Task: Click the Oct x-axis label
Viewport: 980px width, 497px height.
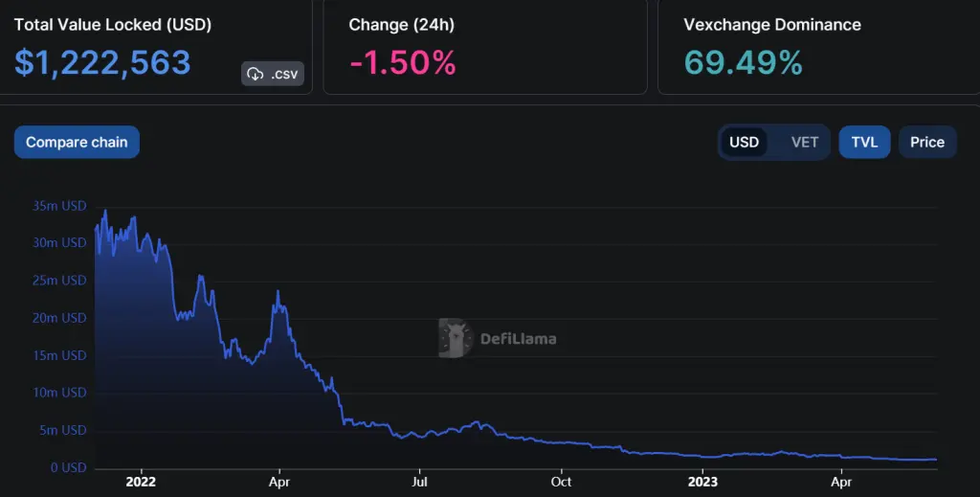Action: (561, 482)
